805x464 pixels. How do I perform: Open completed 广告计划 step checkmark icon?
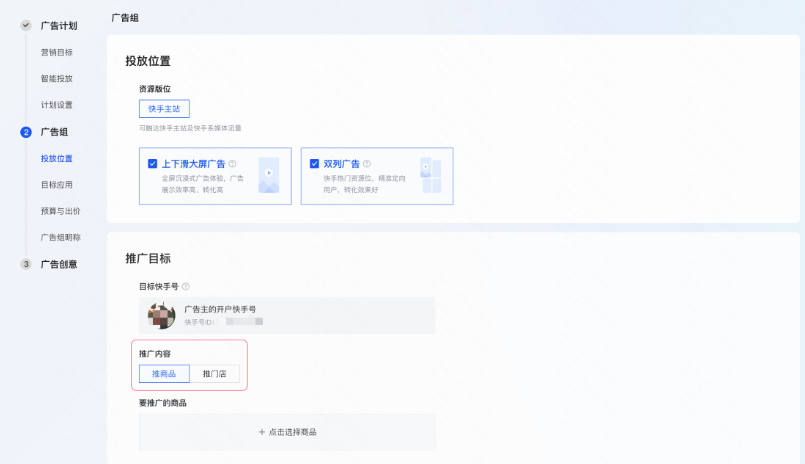(x=26, y=25)
